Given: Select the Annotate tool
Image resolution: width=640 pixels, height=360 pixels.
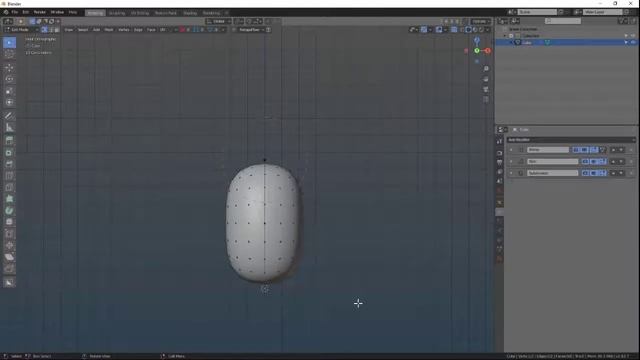Looking at the screenshot, I should point(9,116).
